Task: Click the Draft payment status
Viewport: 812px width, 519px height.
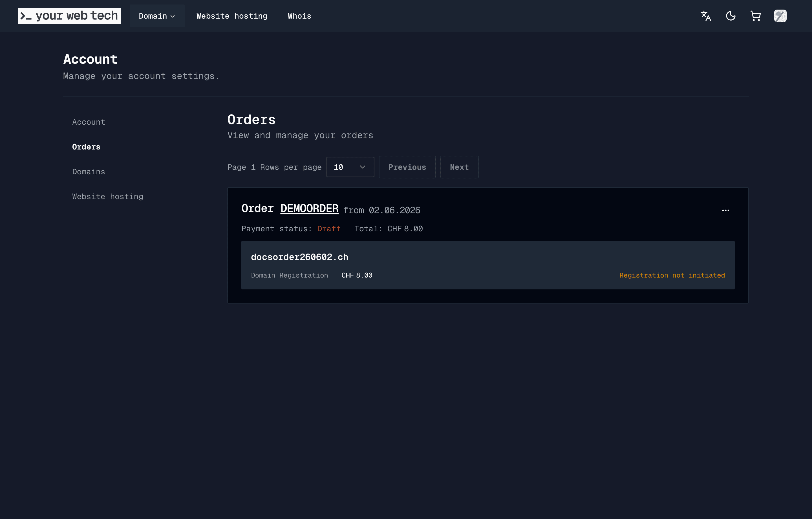Action: (x=329, y=229)
